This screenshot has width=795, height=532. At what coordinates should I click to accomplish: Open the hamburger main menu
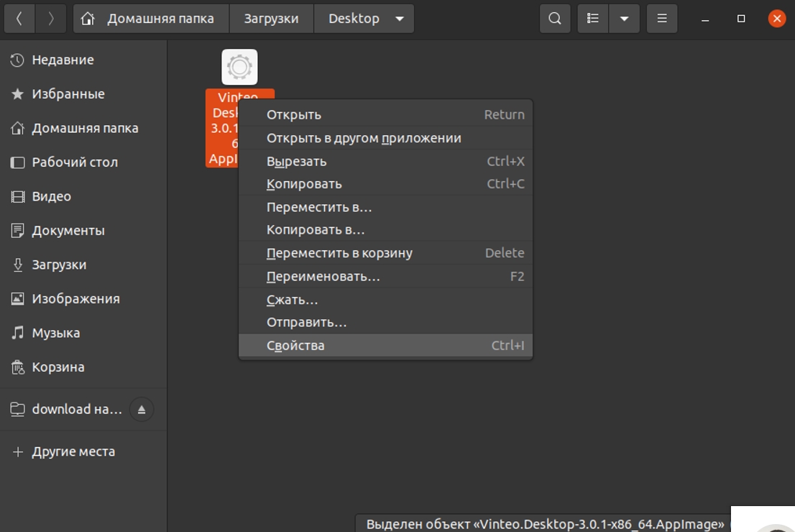pos(662,19)
